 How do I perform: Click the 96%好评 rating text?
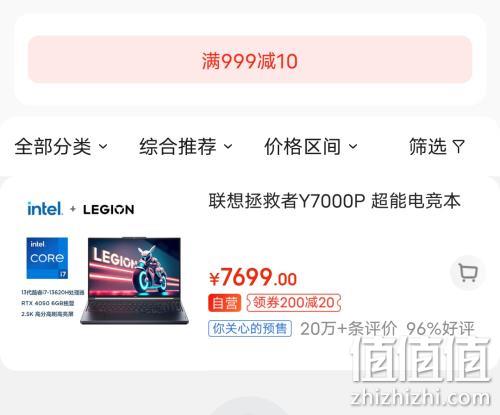click(x=440, y=329)
